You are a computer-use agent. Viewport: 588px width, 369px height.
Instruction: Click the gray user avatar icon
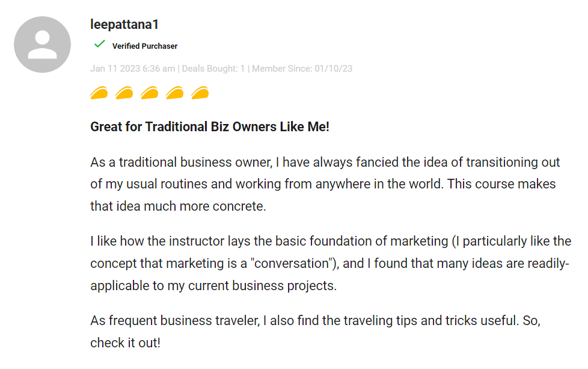tap(42, 45)
